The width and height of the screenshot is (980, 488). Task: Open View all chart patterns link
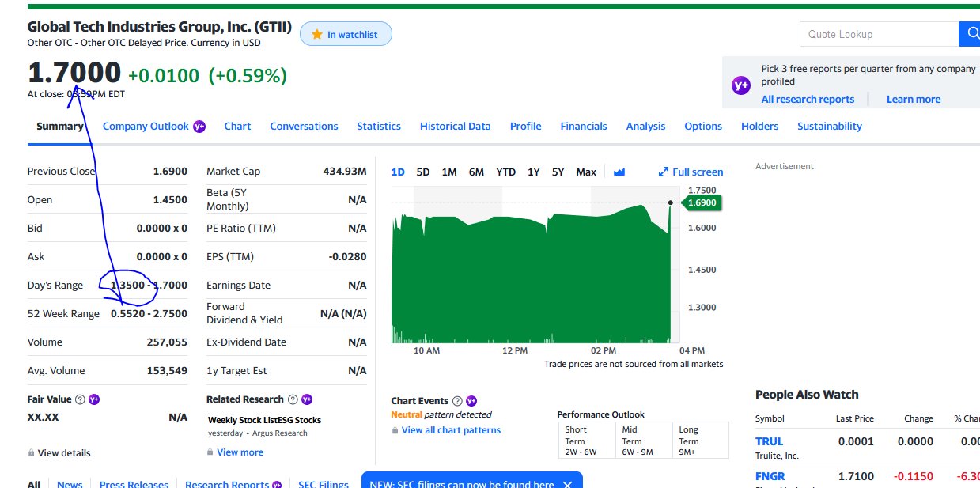tap(446, 430)
